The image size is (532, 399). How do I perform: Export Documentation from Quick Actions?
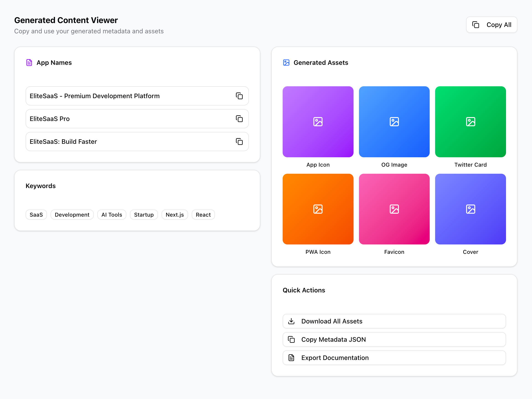point(394,358)
